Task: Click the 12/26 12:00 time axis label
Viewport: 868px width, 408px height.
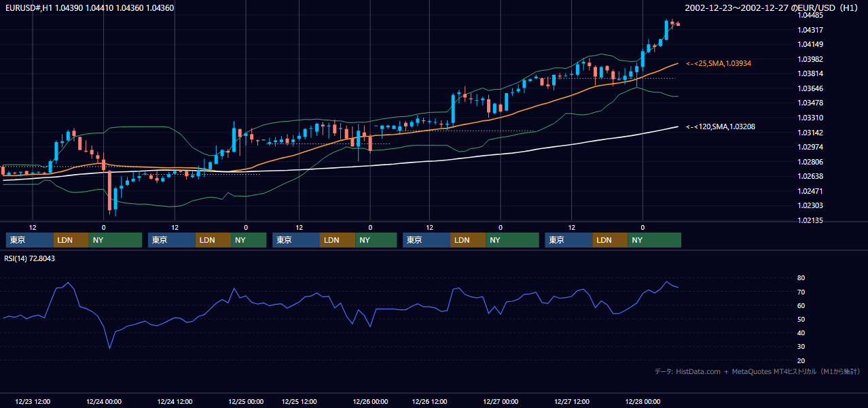Action: [x=430, y=402]
